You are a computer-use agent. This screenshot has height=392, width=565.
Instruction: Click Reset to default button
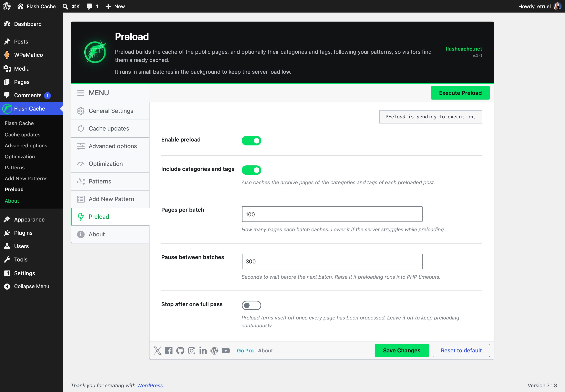[x=461, y=350]
